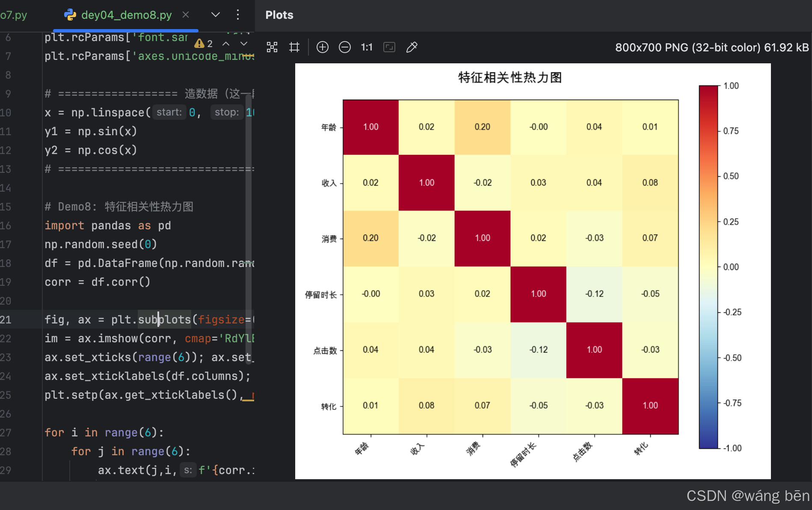The width and height of the screenshot is (812, 510).
Task: Click the fit-to-window grid icon
Action: (x=272, y=47)
